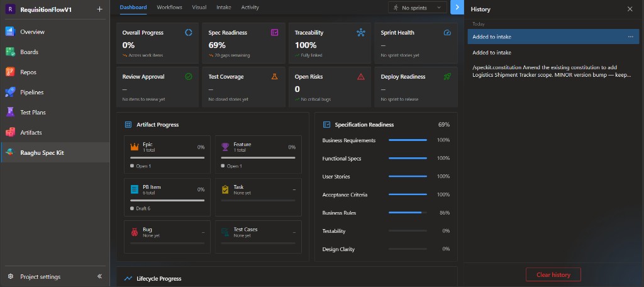Switch to the Dashboard tab
The image size is (644, 287).
(x=133, y=8)
